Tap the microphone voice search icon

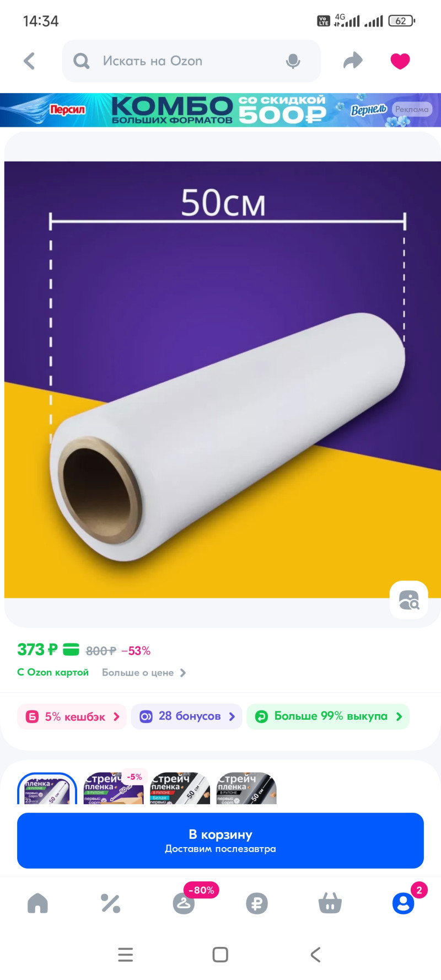tap(293, 61)
